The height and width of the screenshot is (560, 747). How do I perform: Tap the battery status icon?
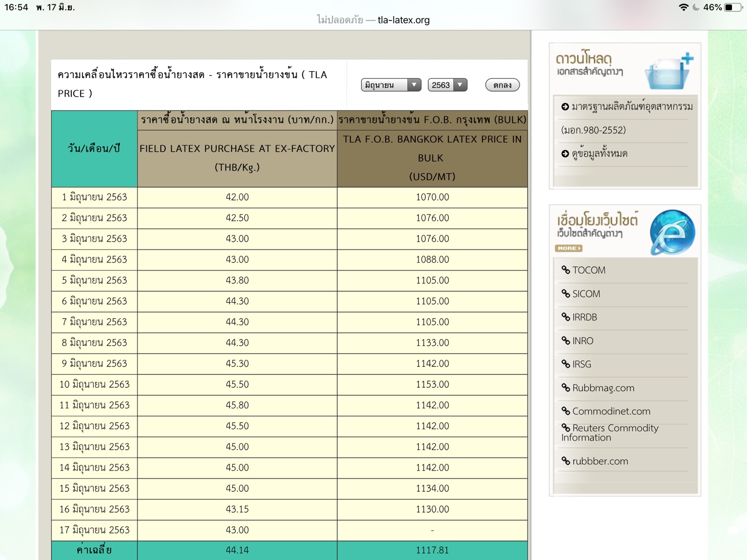733,7
